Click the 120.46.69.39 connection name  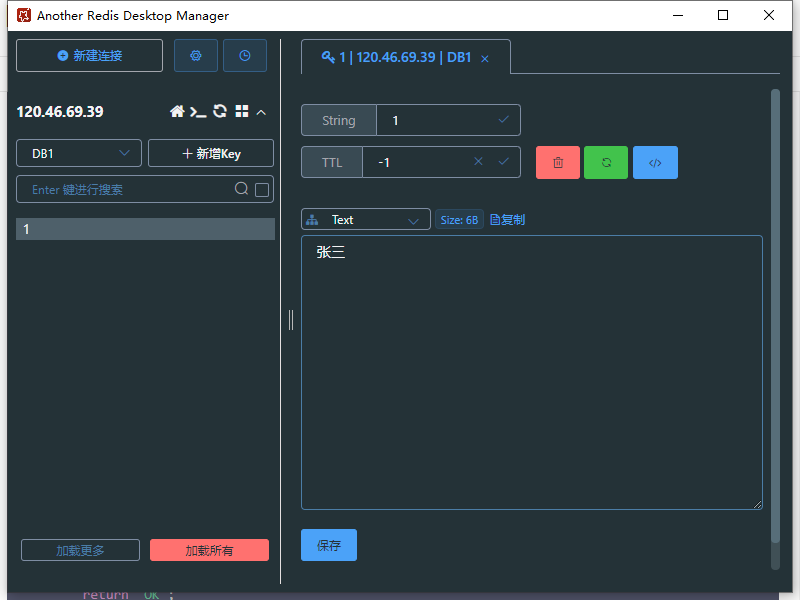(60, 112)
